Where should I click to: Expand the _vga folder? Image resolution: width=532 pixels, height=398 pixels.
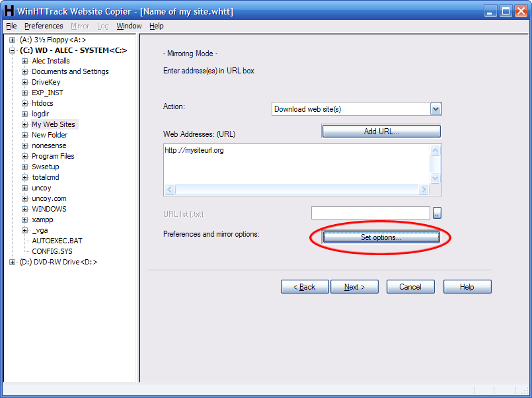[x=24, y=230]
